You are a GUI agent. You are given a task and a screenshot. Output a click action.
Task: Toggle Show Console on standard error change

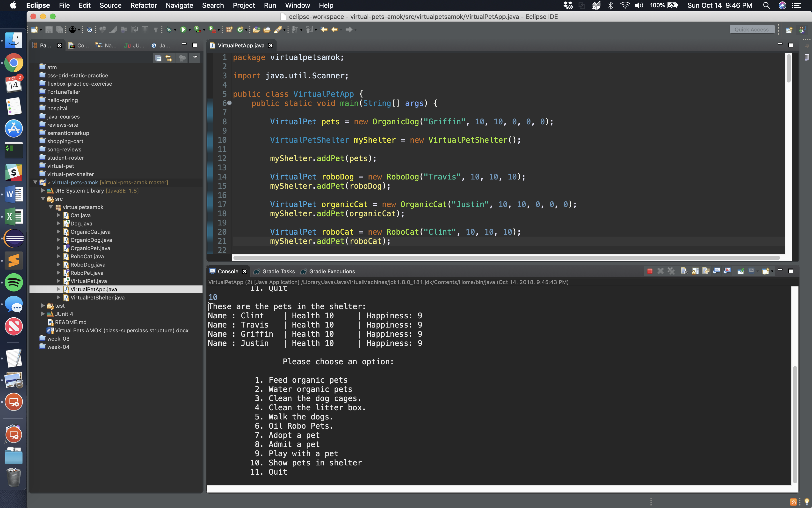tap(727, 271)
